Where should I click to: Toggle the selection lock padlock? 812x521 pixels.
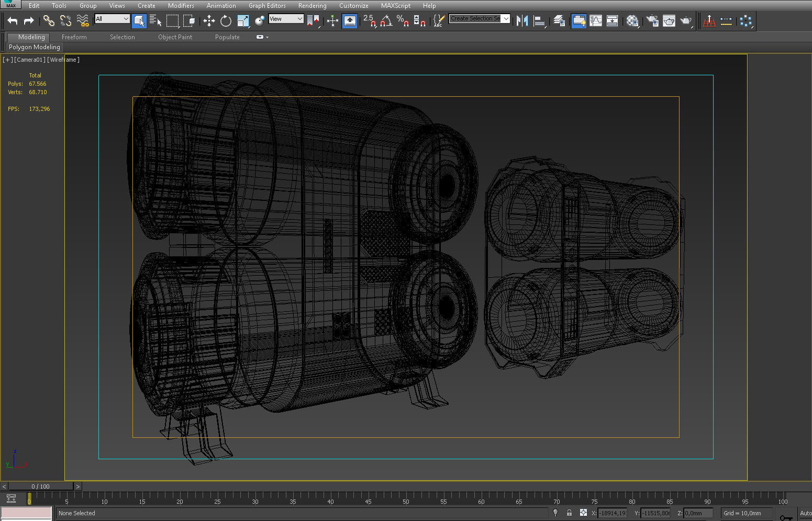coord(570,513)
